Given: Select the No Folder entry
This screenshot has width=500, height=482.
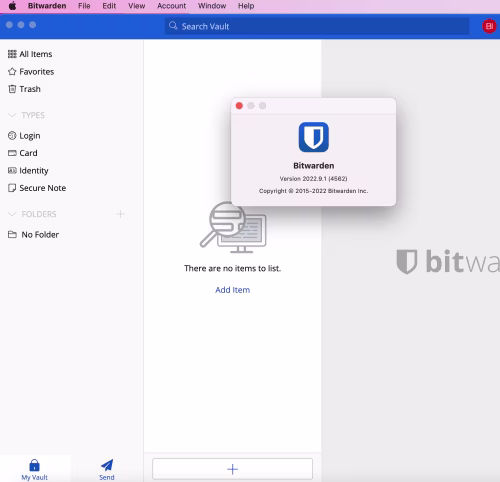Looking at the screenshot, I should (33, 235).
